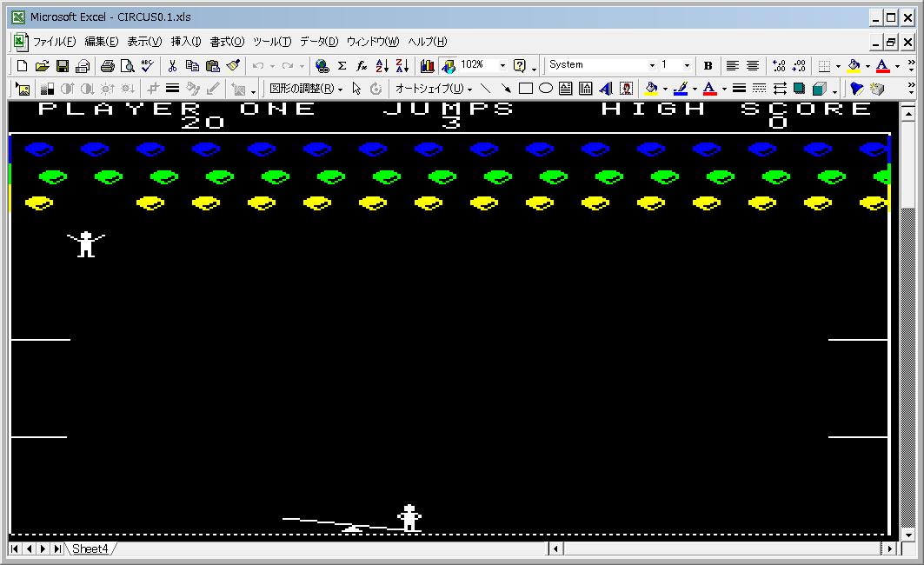This screenshot has width=924, height=565.
Task: Toggle center text alignment
Action: tap(753, 66)
